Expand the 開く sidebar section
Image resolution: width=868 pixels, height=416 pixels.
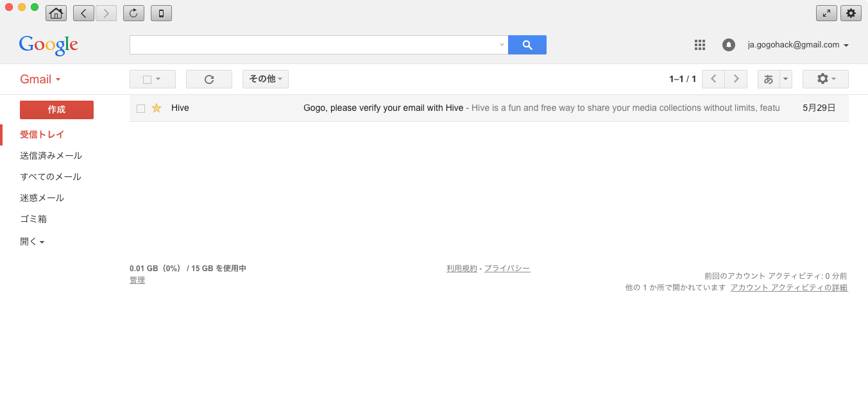32,242
